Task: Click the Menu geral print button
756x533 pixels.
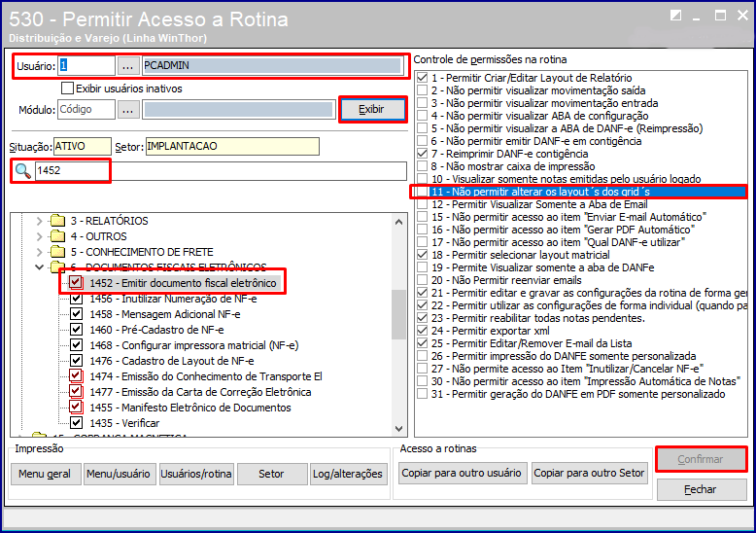Action: (x=45, y=474)
